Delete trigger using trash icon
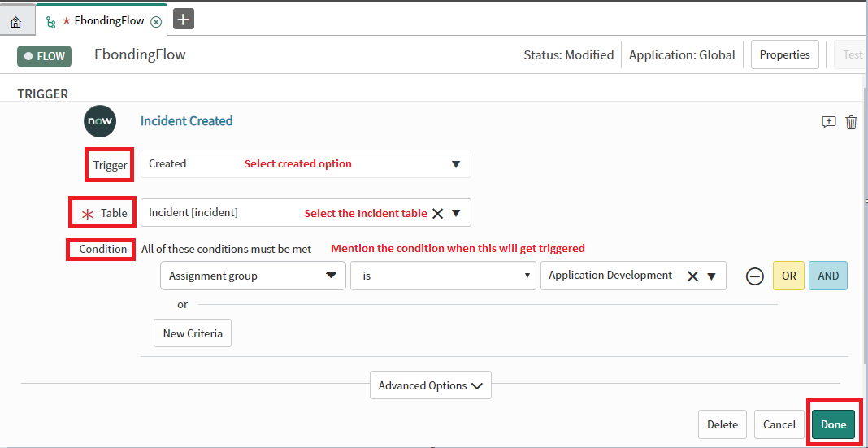The height and width of the screenshot is (448, 868). (x=852, y=122)
